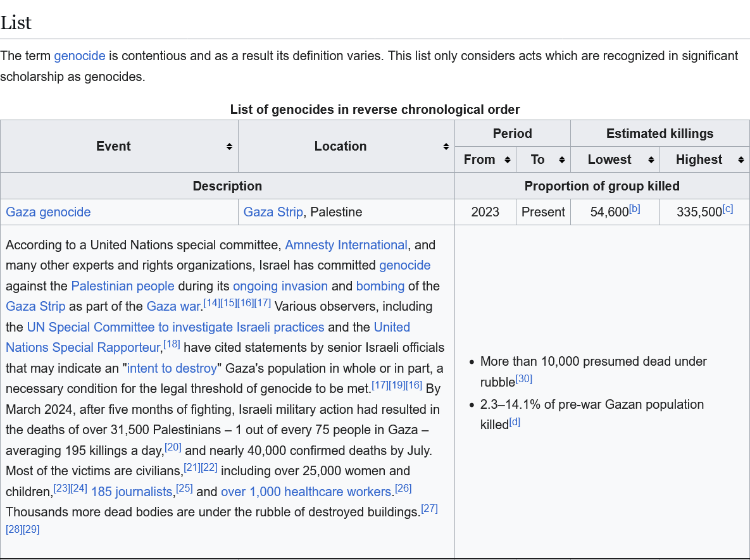
Task: Click the Estimated killings header cell
Action: 660,134
